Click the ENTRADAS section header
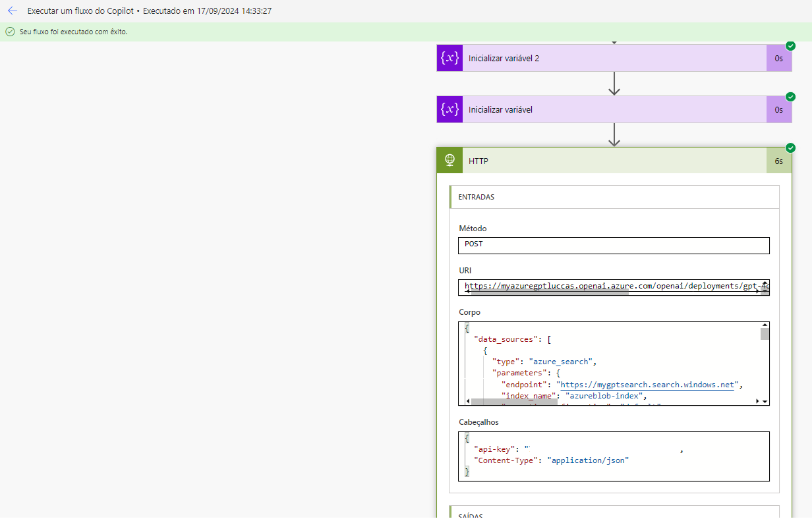812x519 pixels. pos(614,197)
